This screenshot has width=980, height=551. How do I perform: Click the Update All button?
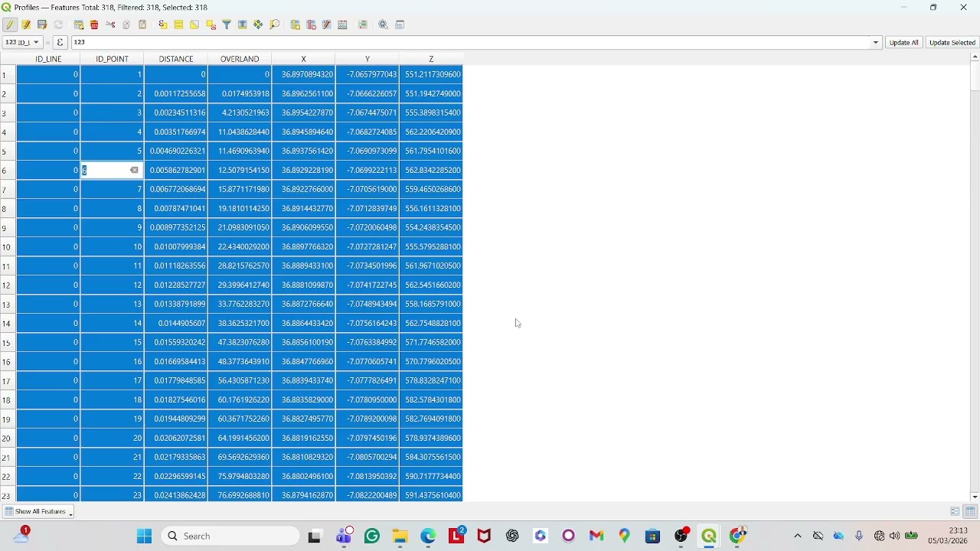click(904, 42)
